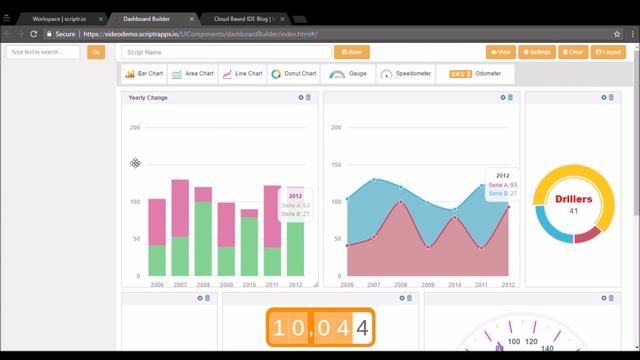Add an Odometer widget
The height and width of the screenshot is (360, 640).
coord(475,74)
